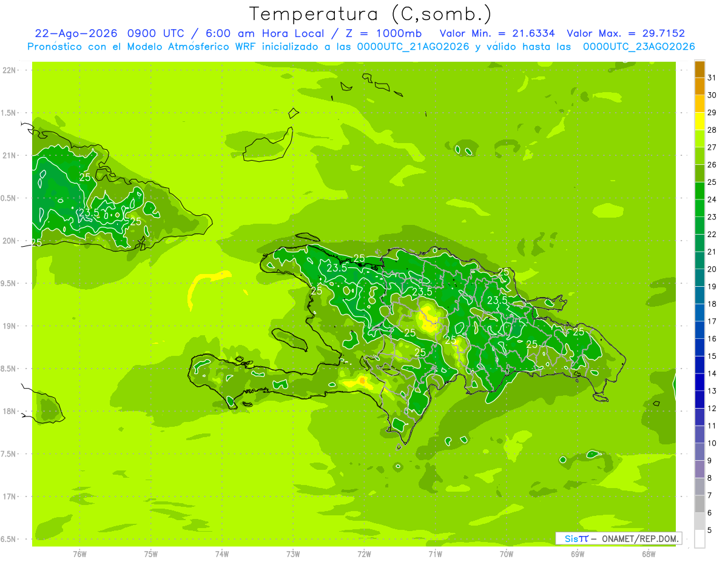Click the "Valor Min. = 21.6334" readout
Screen dimensions: 728x562
(x=498, y=33)
